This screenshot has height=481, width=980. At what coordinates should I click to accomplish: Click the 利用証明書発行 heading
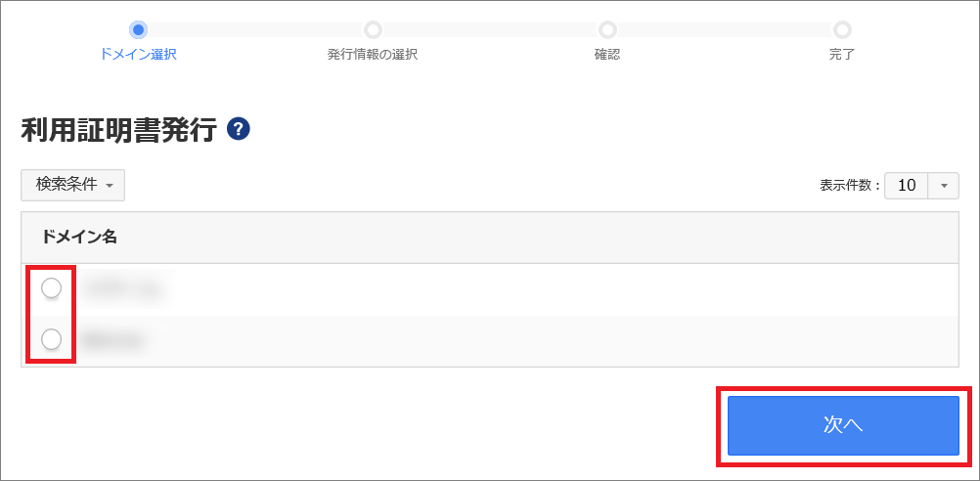tap(118, 131)
